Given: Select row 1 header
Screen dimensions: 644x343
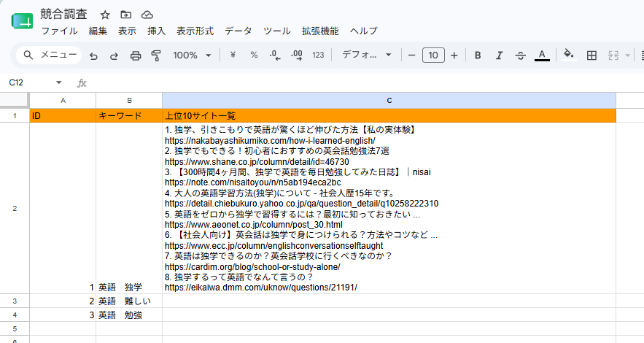Looking at the screenshot, I should point(15,116).
